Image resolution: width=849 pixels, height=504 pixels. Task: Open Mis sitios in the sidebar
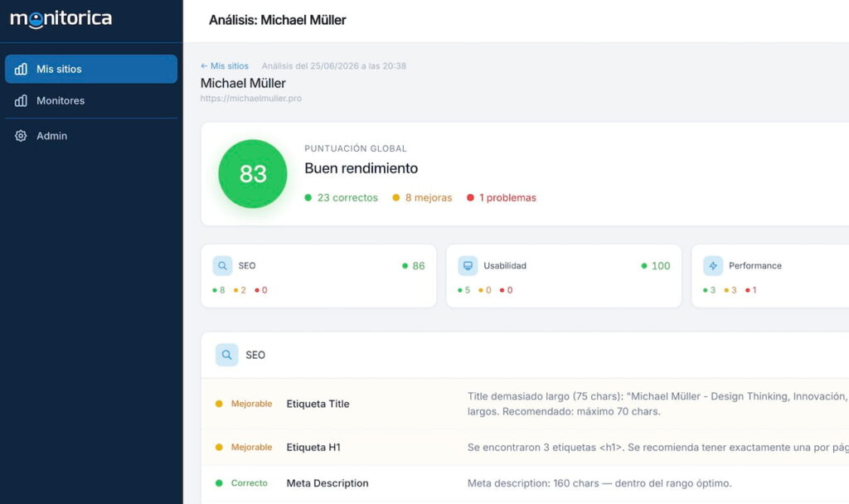click(x=91, y=69)
